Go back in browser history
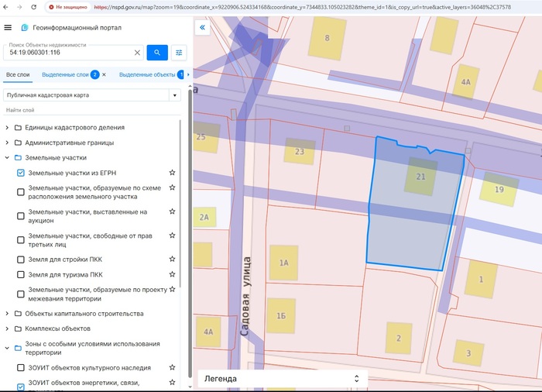Viewport: 542px width, 392px height. 5,7
